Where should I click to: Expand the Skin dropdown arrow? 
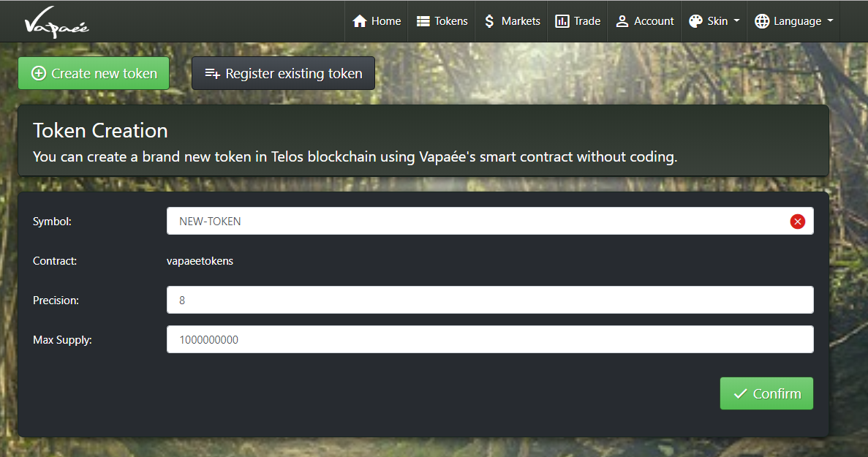(736, 21)
